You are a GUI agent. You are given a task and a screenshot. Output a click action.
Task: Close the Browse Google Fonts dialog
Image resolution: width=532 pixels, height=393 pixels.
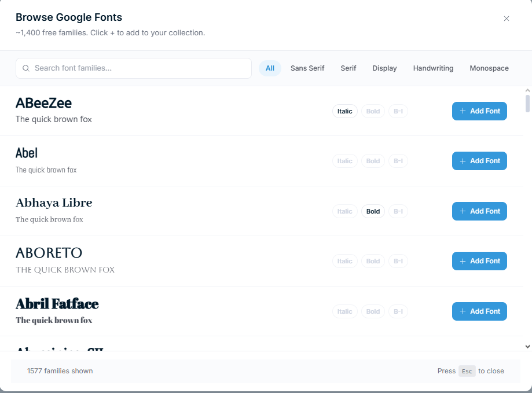pos(506,19)
